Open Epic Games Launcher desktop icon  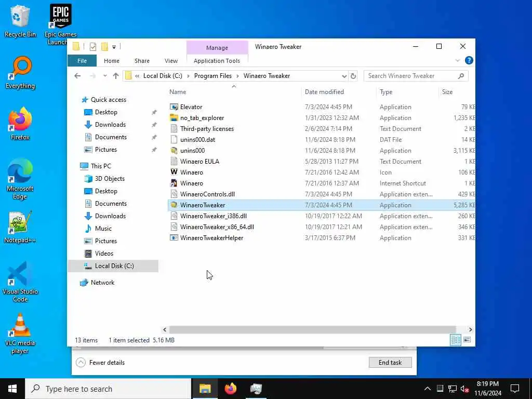(x=60, y=24)
